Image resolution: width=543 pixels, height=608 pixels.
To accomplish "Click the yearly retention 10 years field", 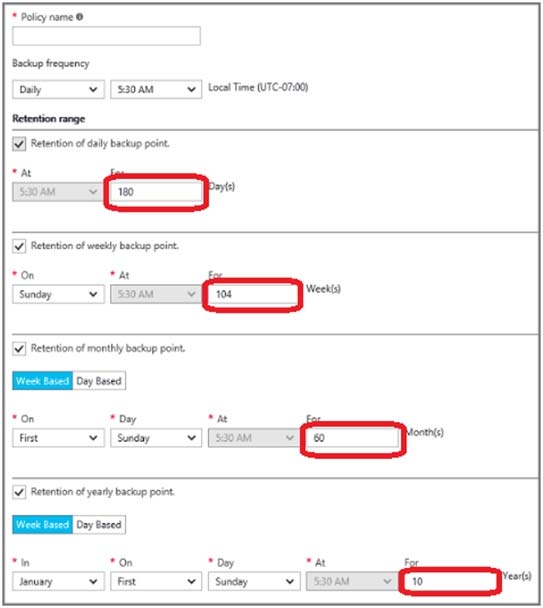I will pos(451,581).
